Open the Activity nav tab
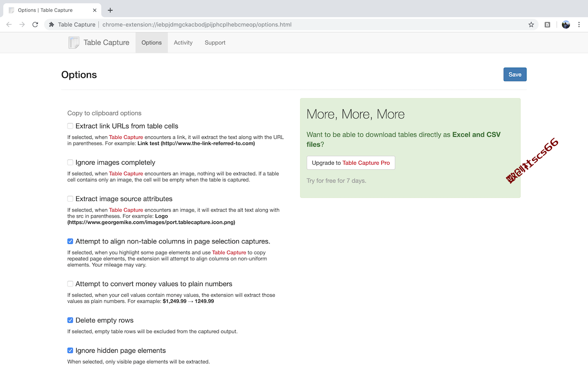Screen dimensions: 588x368 coord(183,42)
